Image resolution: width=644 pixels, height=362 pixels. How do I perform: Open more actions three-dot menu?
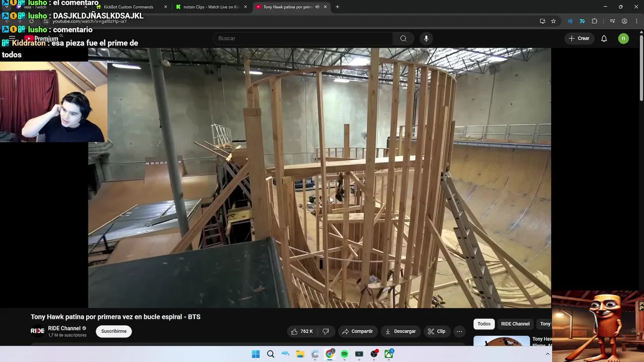click(x=459, y=331)
